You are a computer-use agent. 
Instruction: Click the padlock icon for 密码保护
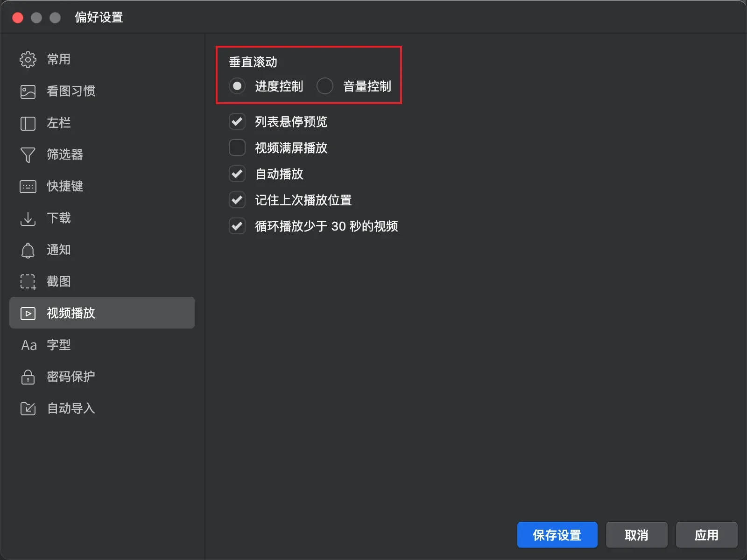(x=28, y=377)
